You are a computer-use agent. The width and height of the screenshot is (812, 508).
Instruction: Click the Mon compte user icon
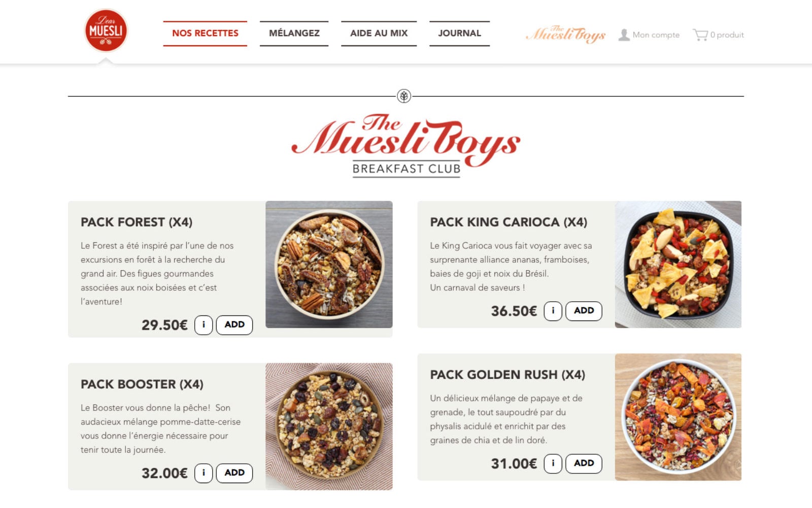(x=624, y=35)
